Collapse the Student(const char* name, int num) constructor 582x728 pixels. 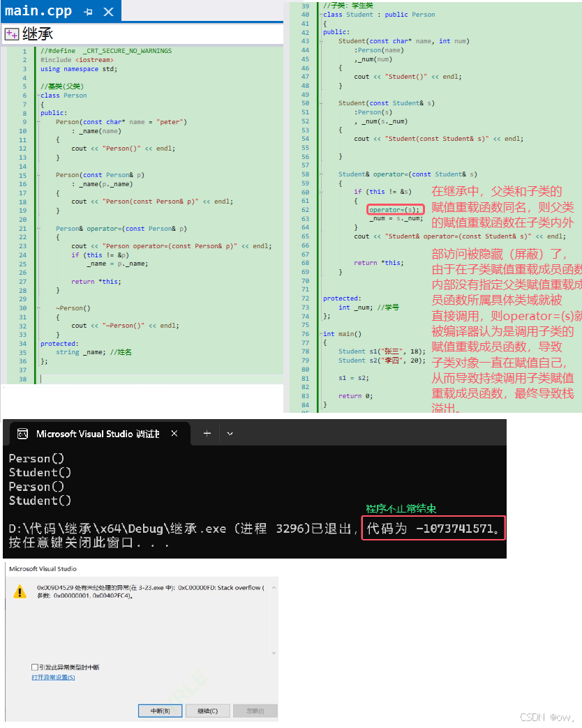[321, 41]
